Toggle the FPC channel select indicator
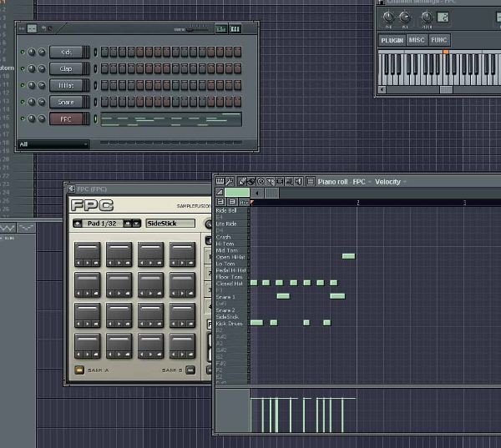 (x=95, y=118)
